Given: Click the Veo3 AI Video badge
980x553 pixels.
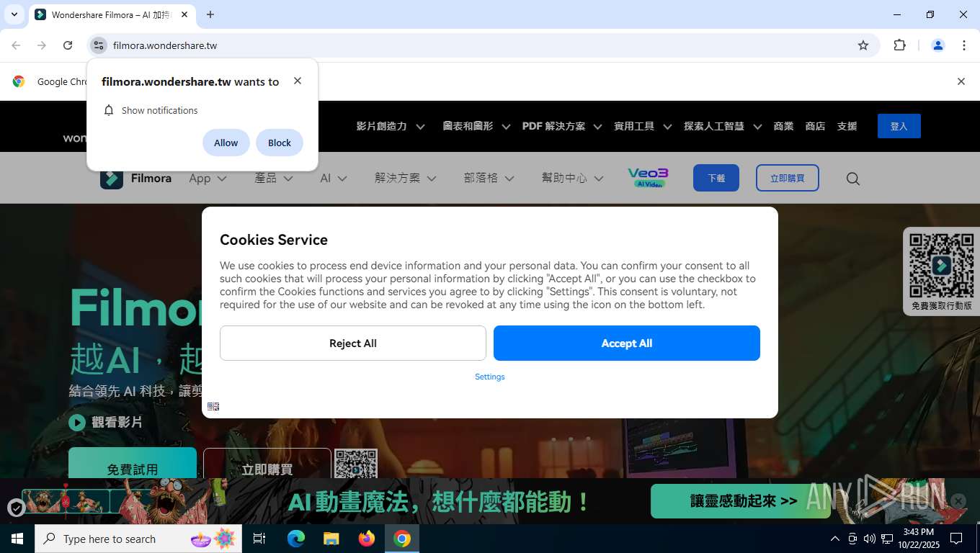Looking at the screenshot, I should [648, 177].
